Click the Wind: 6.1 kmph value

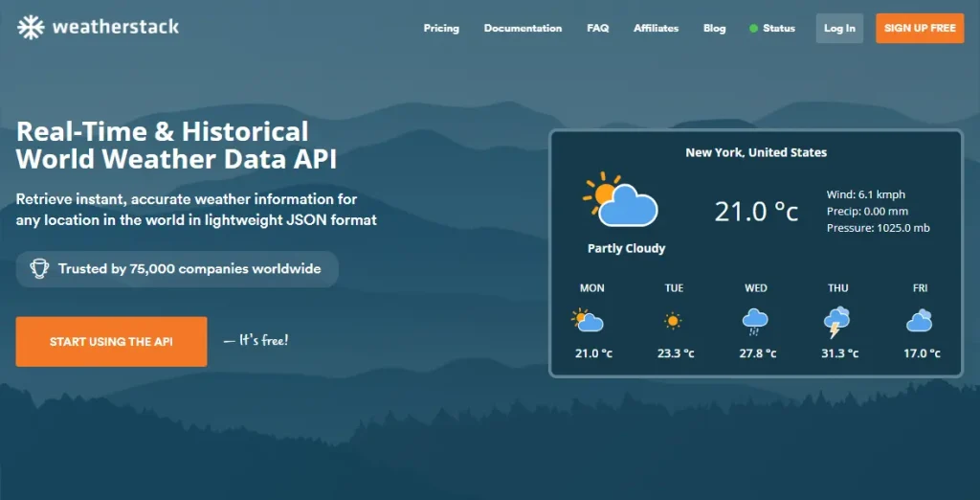865,194
